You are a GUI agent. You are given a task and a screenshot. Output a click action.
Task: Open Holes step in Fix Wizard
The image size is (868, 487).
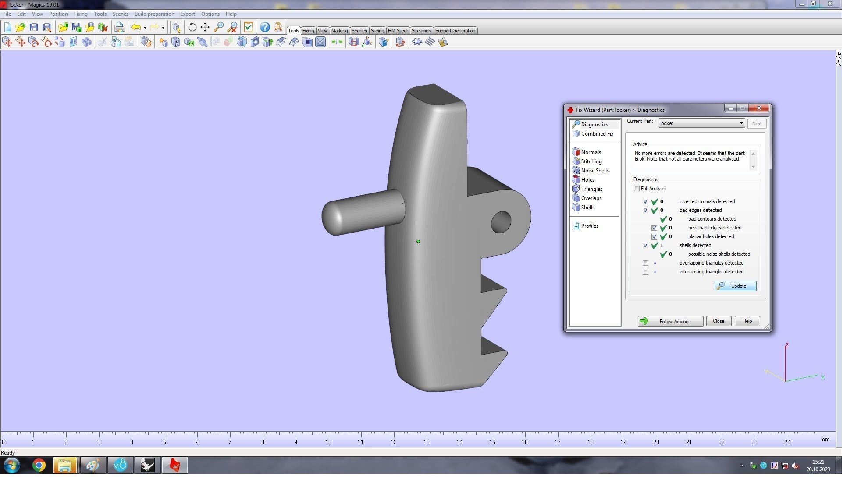point(587,180)
